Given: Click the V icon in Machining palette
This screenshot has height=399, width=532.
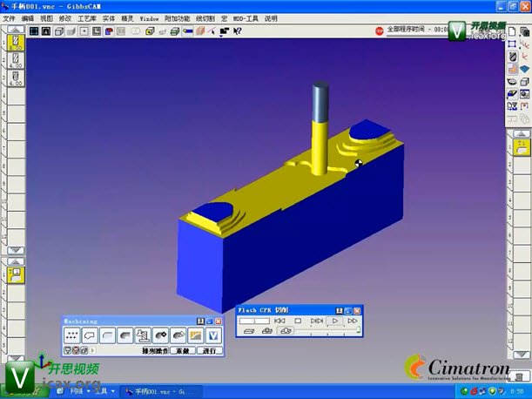Looking at the screenshot, I should (213, 335).
